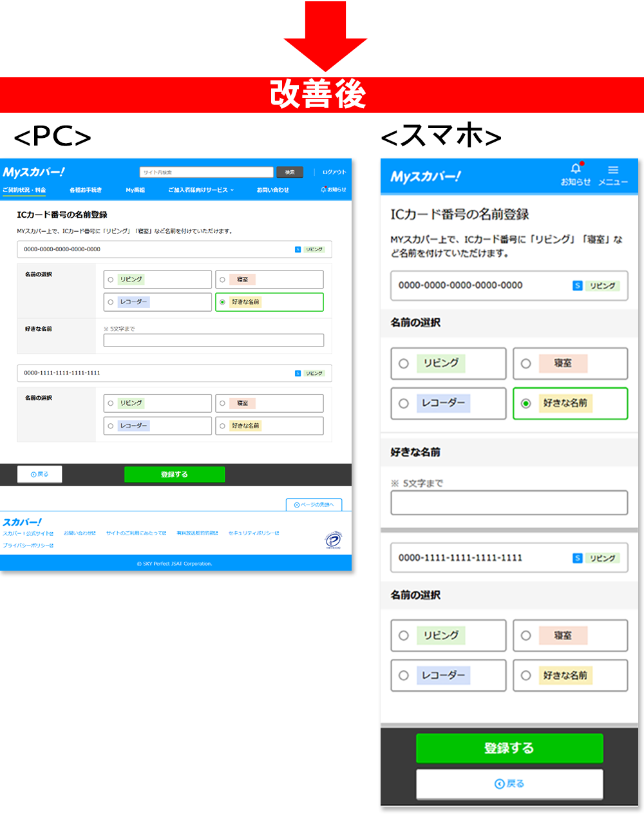
Task: Open お問い合わせ in PC navigation bar
Action: coord(272,190)
